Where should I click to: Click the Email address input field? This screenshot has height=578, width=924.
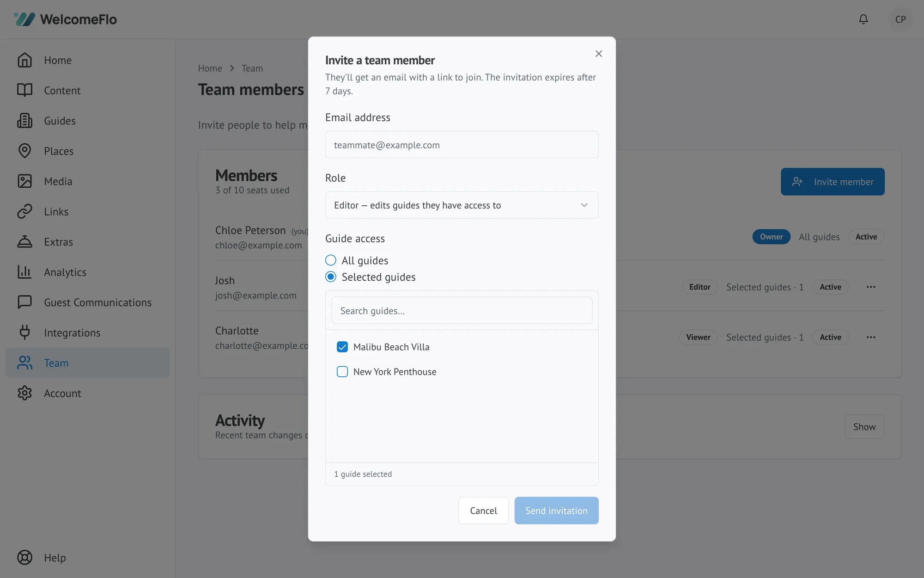462,145
